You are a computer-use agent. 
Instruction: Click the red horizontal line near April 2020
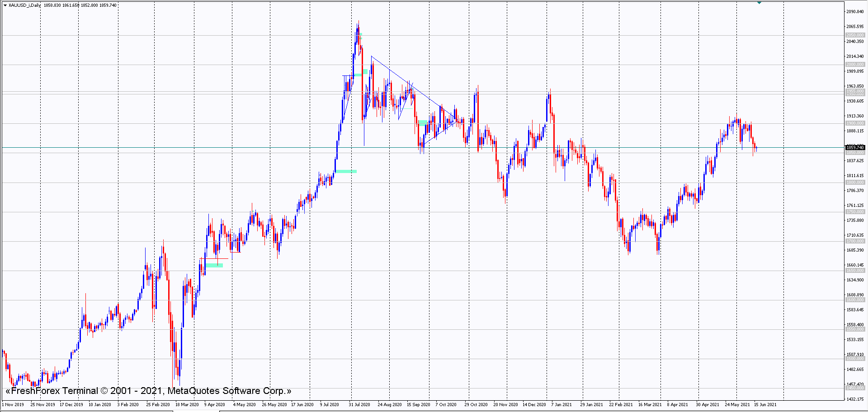tap(214, 259)
